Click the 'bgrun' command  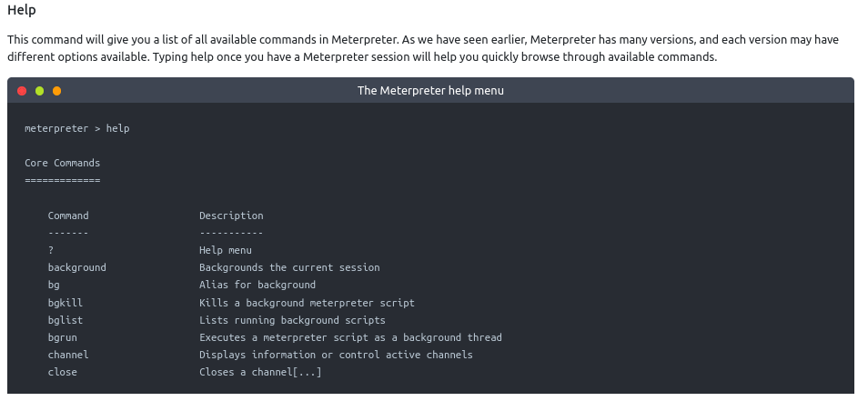[x=63, y=337]
